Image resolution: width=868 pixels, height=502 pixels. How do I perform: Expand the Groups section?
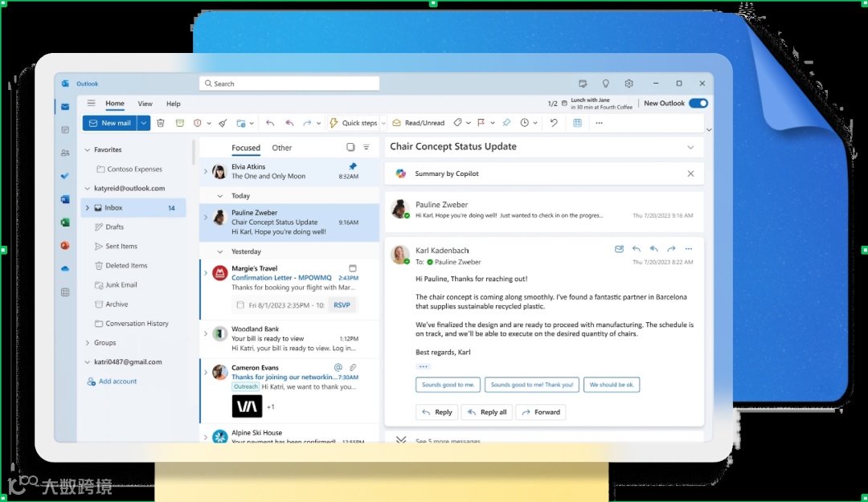point(88,343)
